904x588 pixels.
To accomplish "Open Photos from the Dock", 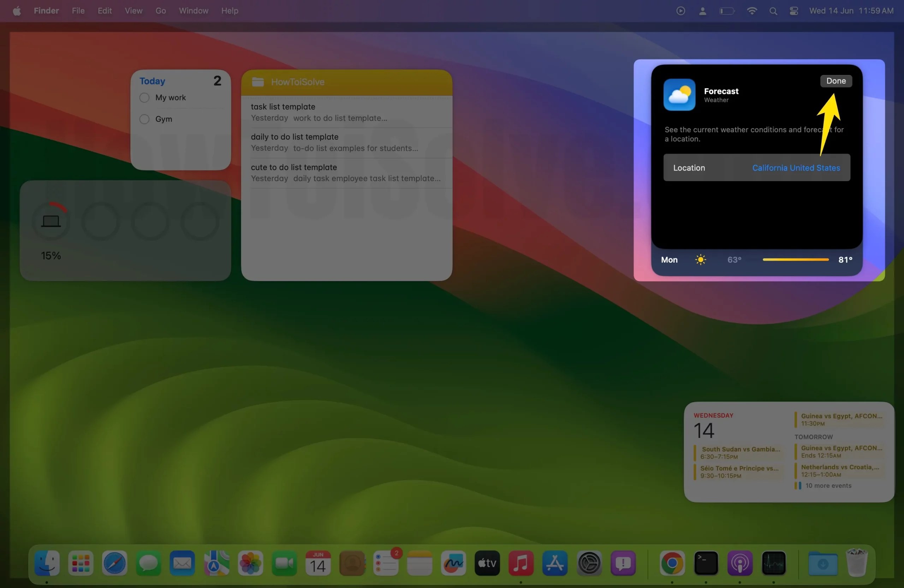I will [250, 564].
